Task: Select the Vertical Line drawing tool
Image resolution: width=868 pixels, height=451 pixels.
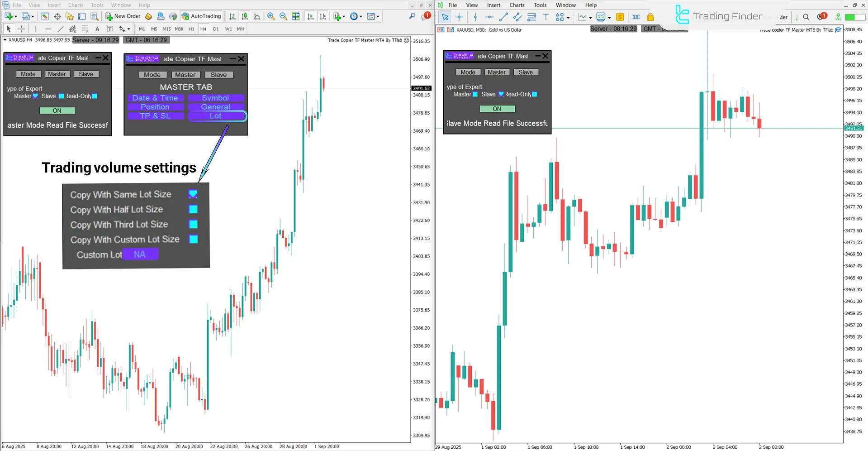Action: 36,29
